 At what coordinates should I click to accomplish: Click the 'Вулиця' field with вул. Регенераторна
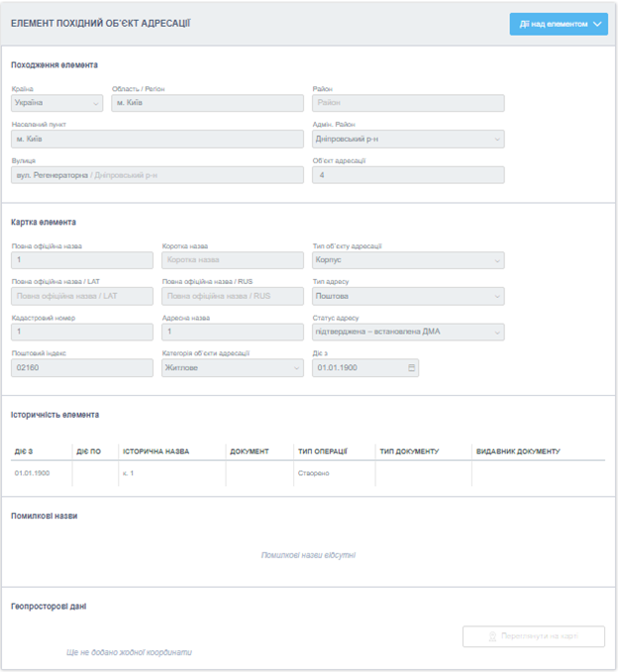pyautogui.click(x=156, y=175)
